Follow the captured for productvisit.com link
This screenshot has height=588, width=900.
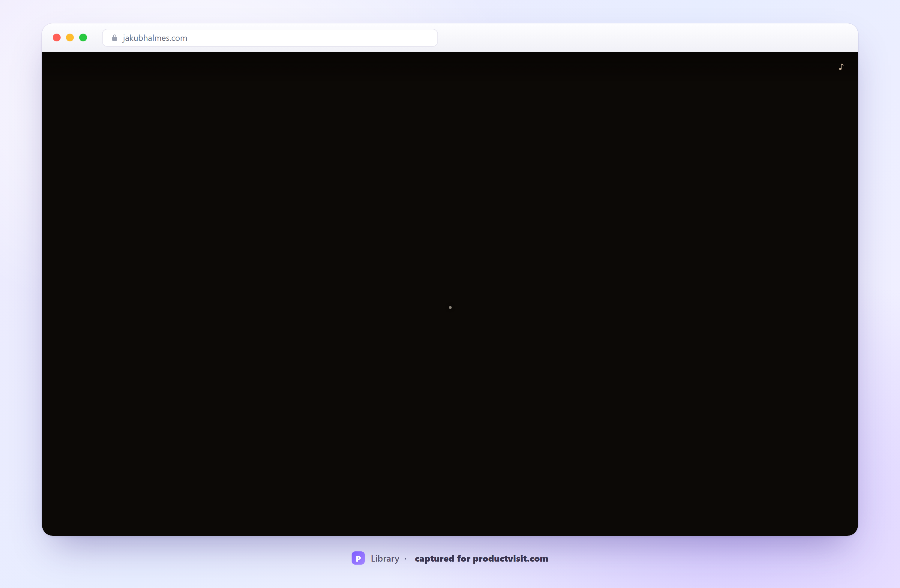click(481, 559)
